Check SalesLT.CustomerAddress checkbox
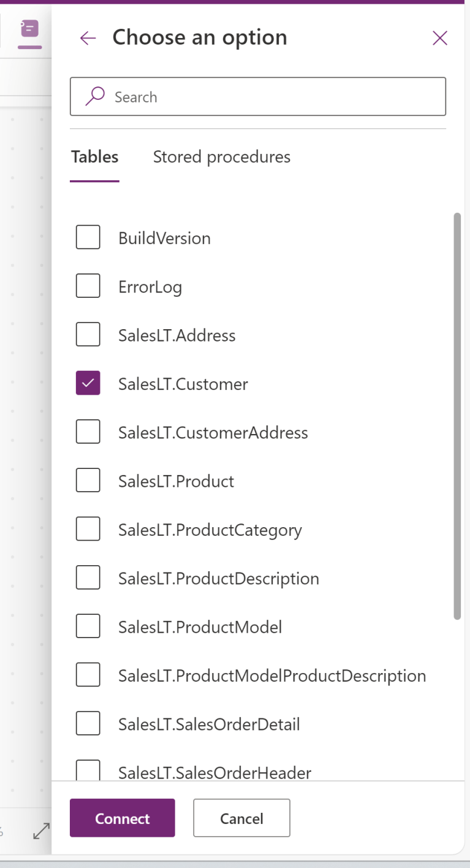The width and height of the screenshot is (470, 868). [88, 432]
